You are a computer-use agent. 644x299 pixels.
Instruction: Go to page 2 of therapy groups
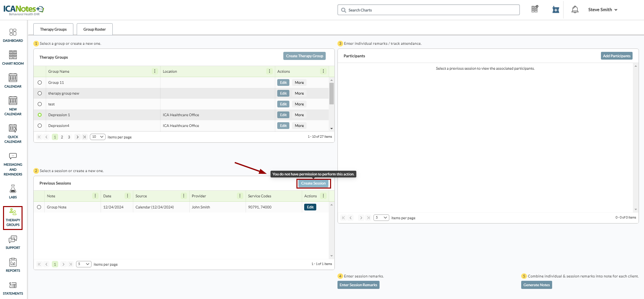[62, 137]
